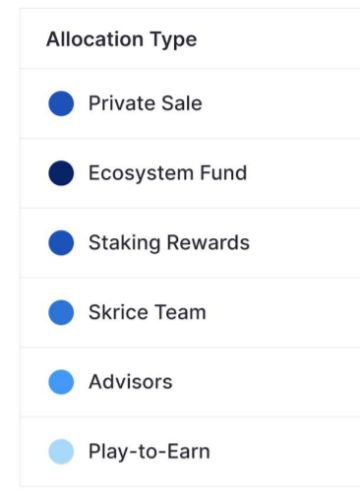Highlight the Play-to-Earn table row

(x=190, y=451)
